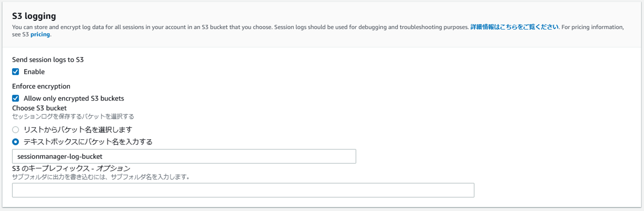Select the テキストボックスにバケット名を入力する radio button

tap(15, 142)
